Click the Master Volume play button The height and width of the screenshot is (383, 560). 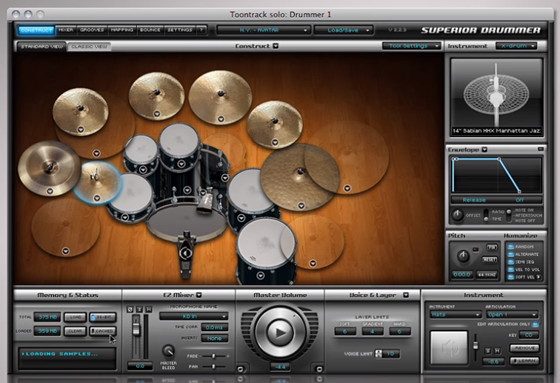[x=280, y=332]
